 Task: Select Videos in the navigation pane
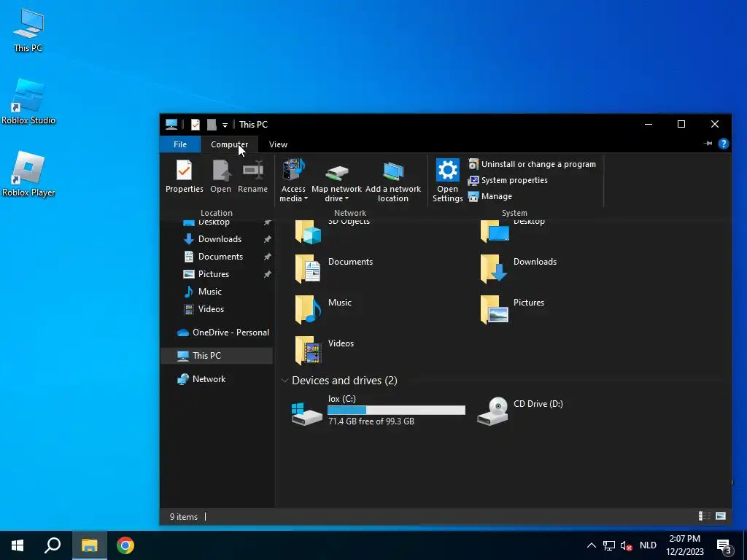pos(211,309)
